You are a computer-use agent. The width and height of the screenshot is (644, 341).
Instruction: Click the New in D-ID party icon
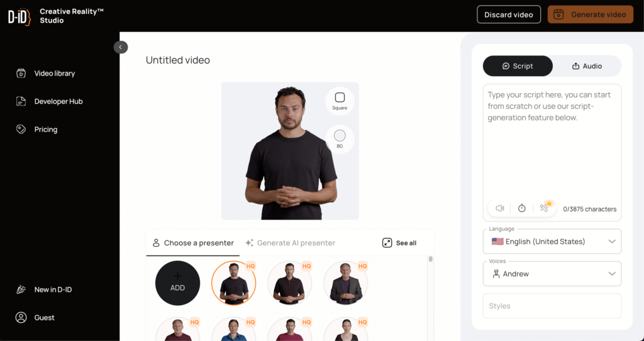click(21, 289)
